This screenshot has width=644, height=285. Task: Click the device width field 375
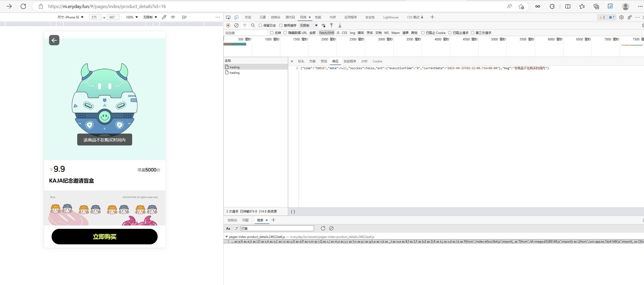tap(95, 17)
